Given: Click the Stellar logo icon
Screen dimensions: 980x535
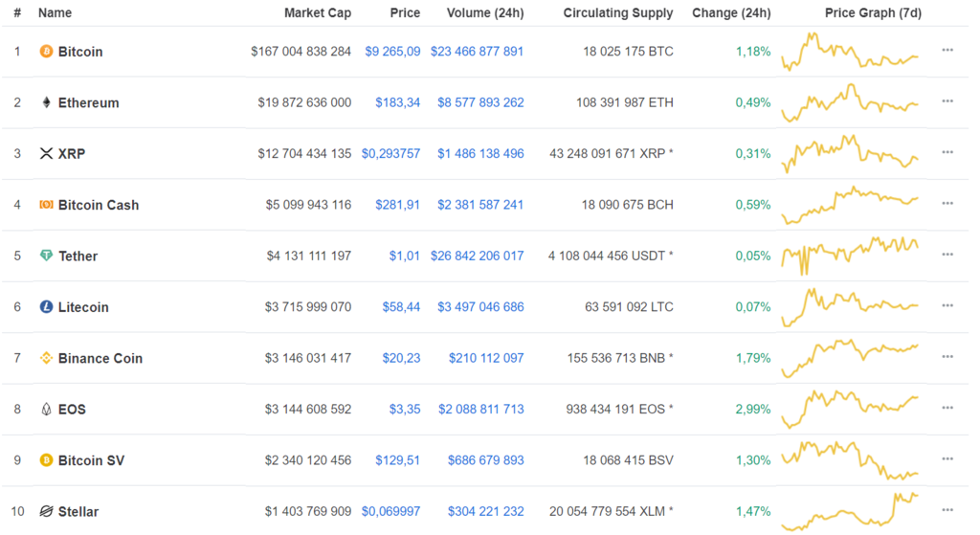Looking at the screenshot, I should [x=46, y=512].
